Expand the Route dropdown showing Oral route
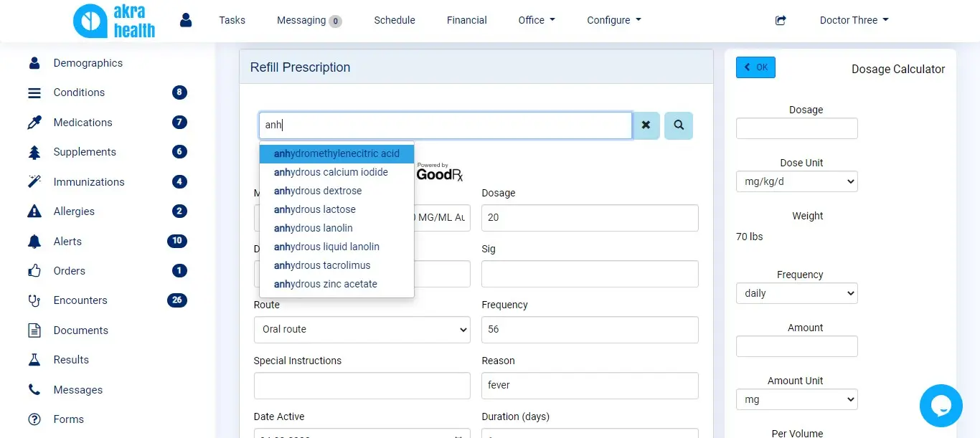 [362, 330]
